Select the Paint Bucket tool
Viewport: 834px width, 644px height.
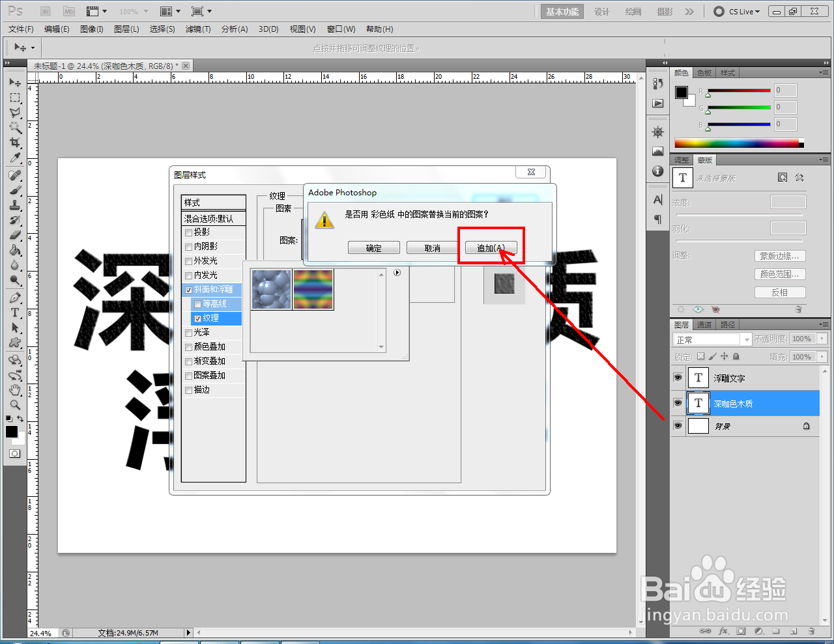(15, 250)
